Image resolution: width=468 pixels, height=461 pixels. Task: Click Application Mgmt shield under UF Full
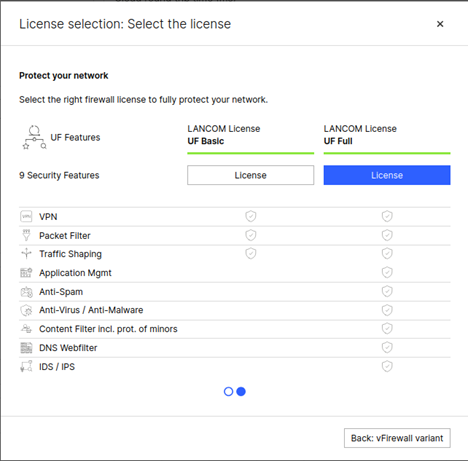[387, 273]
